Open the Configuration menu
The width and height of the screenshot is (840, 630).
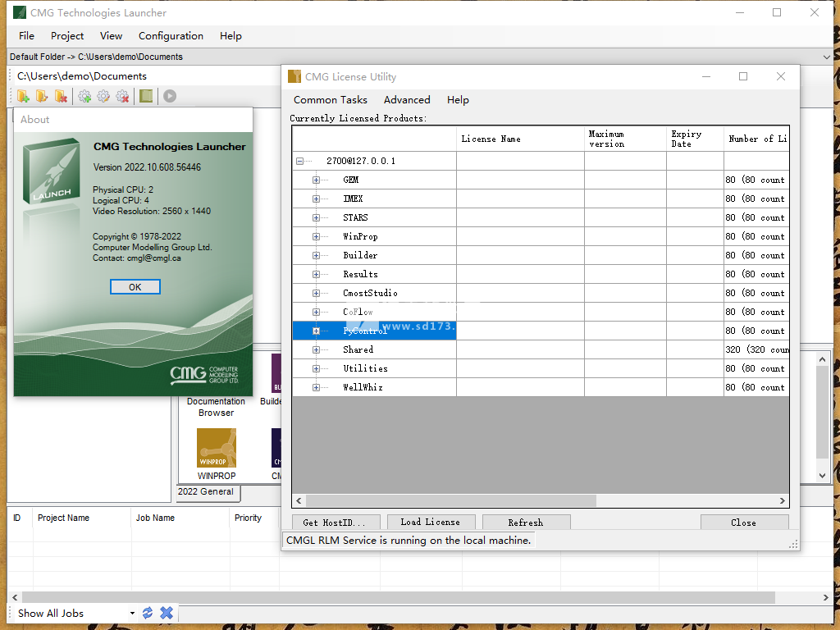[171, 36]
